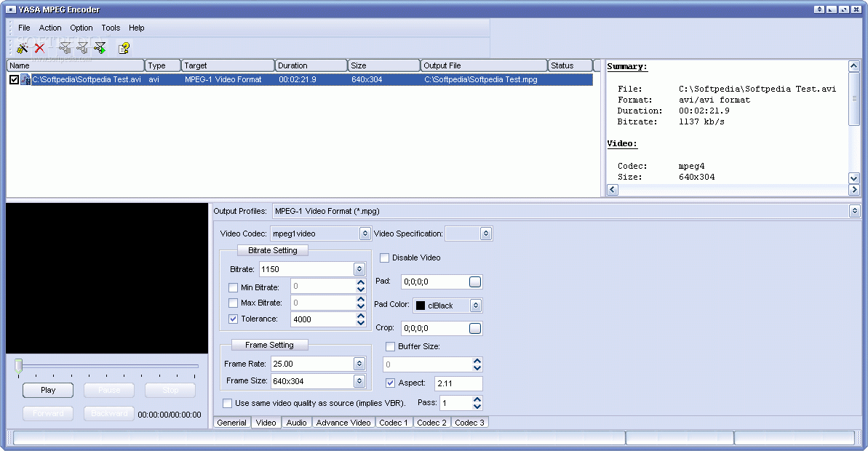Image resolution: width=868 pixels, height=451 pixels.
Task: Click the Aspect value field 2.11
Action: click(x=458, y=383)
